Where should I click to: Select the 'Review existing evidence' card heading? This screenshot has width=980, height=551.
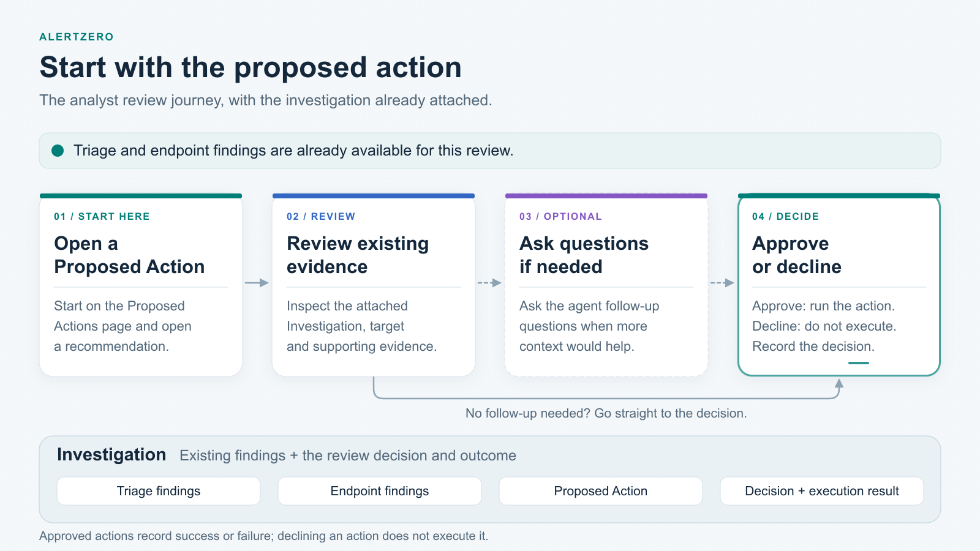[358, 255]
